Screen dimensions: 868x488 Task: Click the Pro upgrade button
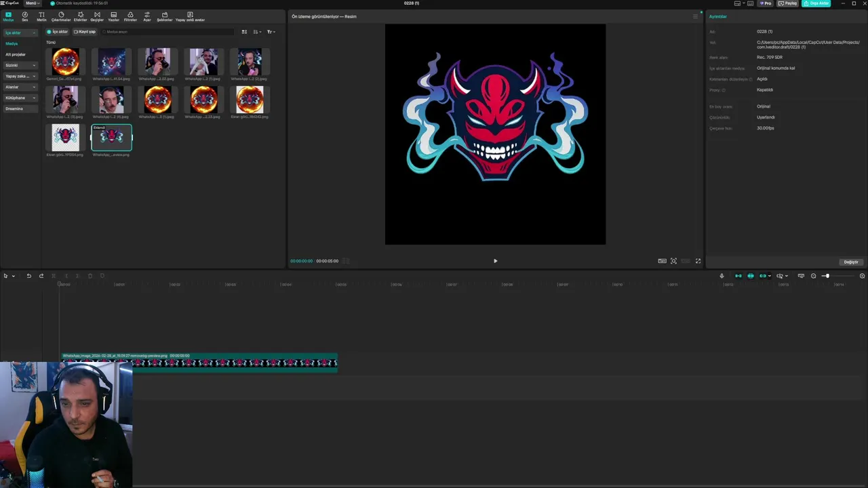(766, 3)
